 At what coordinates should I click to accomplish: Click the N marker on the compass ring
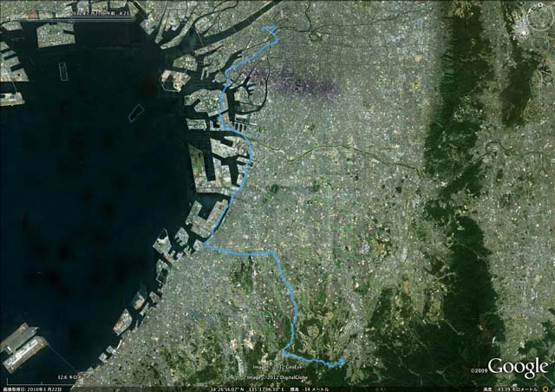540,5
